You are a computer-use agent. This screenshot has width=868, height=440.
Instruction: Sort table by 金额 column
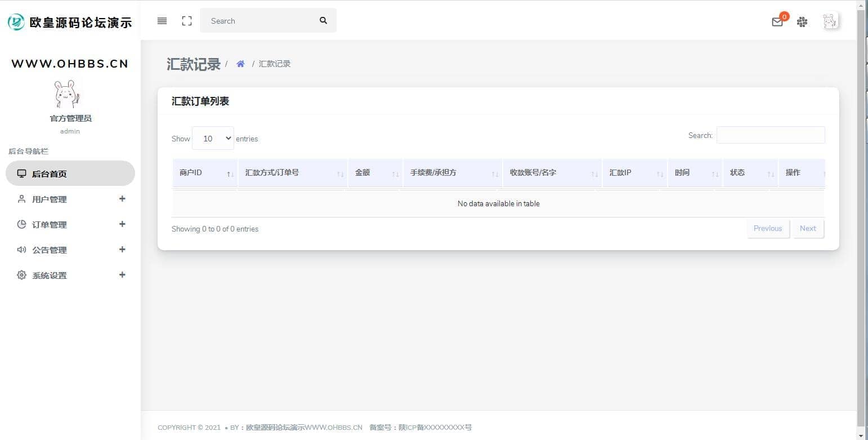pyautogui.click(x=373, y=173)
